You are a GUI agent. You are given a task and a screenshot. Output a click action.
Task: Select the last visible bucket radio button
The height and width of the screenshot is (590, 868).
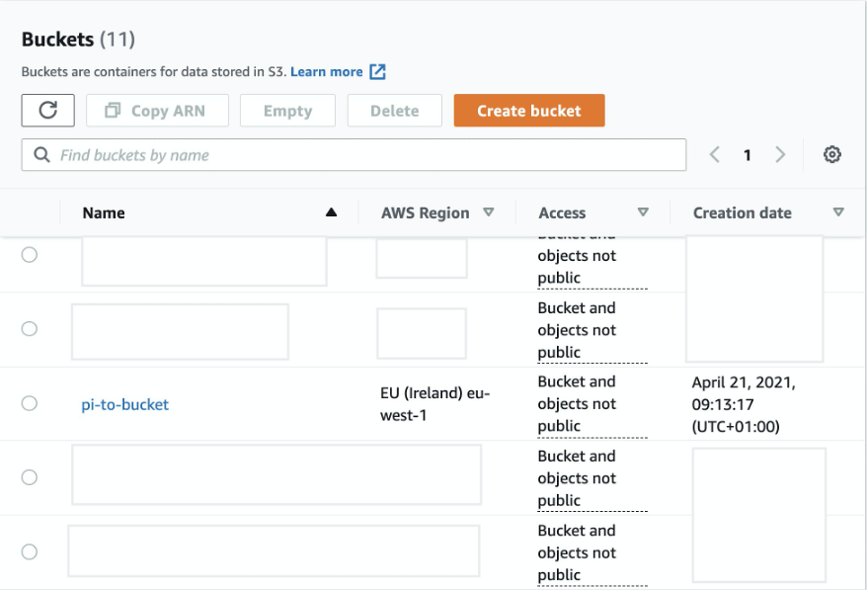[30, 551]
